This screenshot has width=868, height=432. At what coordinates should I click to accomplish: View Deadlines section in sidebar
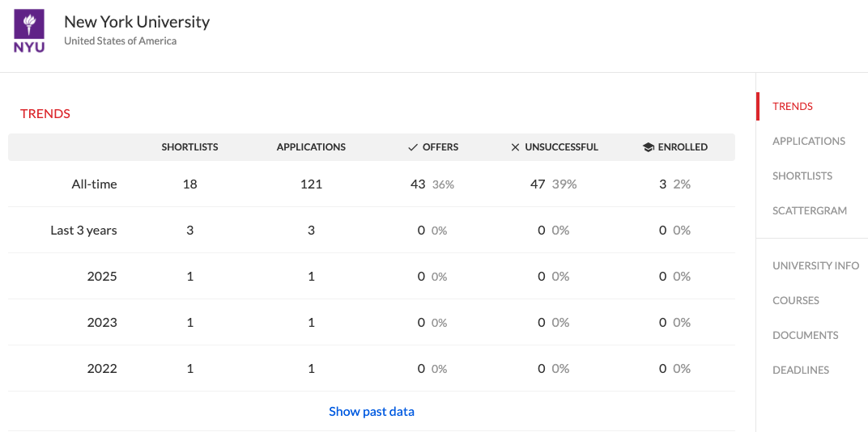coord(800,370)
